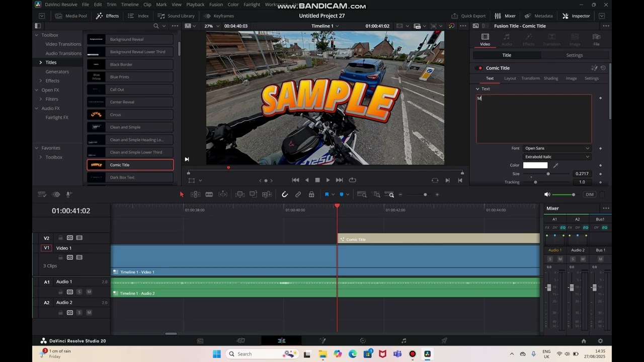
Task: Click the blue marker icon
Action: point(342,195)
